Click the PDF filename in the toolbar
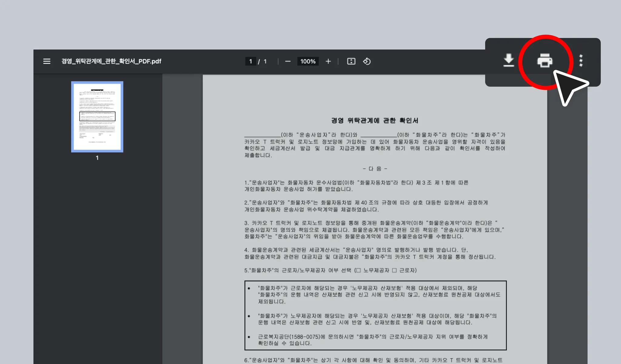The image size is (621, 364). point(111,61)
